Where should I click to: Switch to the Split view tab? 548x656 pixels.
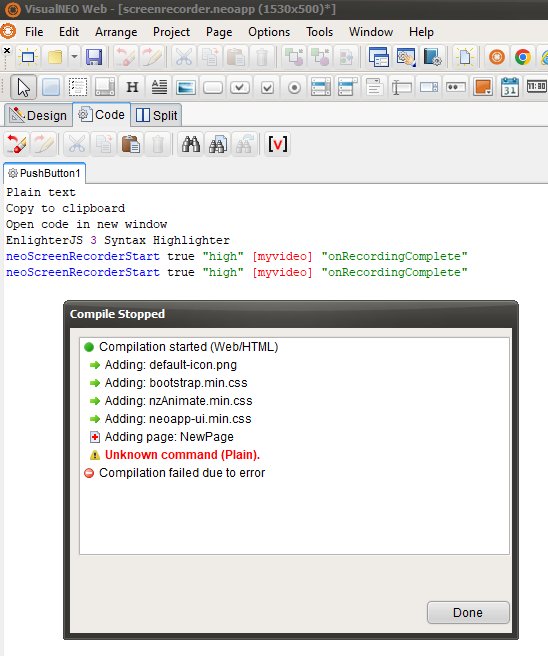tap(157, 115)
